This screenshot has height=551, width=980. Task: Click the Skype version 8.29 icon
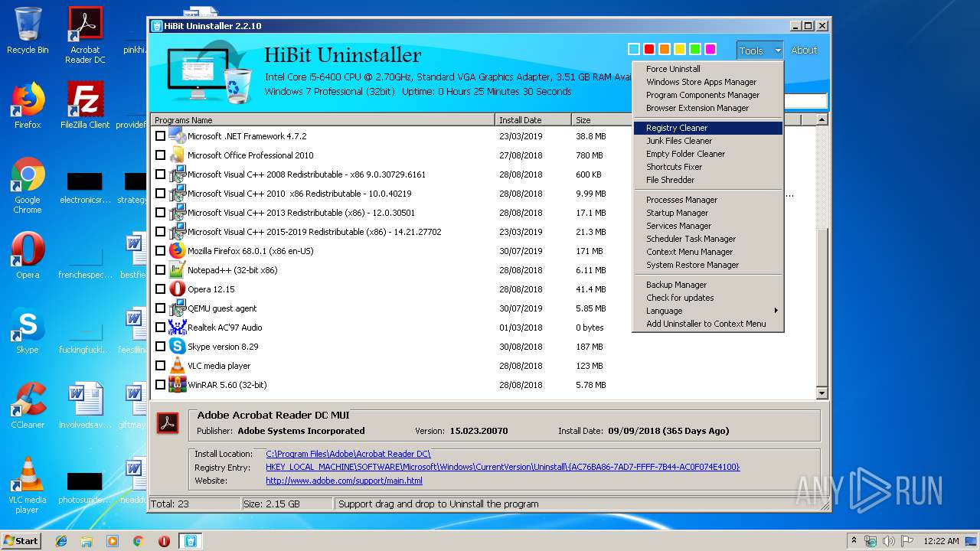tap(178, 346)
